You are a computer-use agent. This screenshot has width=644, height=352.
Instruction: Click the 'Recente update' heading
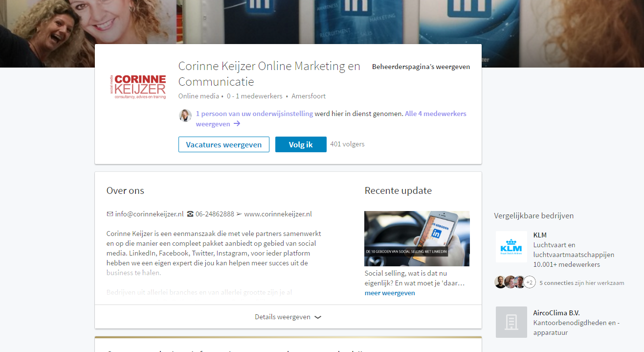[398, 190]
